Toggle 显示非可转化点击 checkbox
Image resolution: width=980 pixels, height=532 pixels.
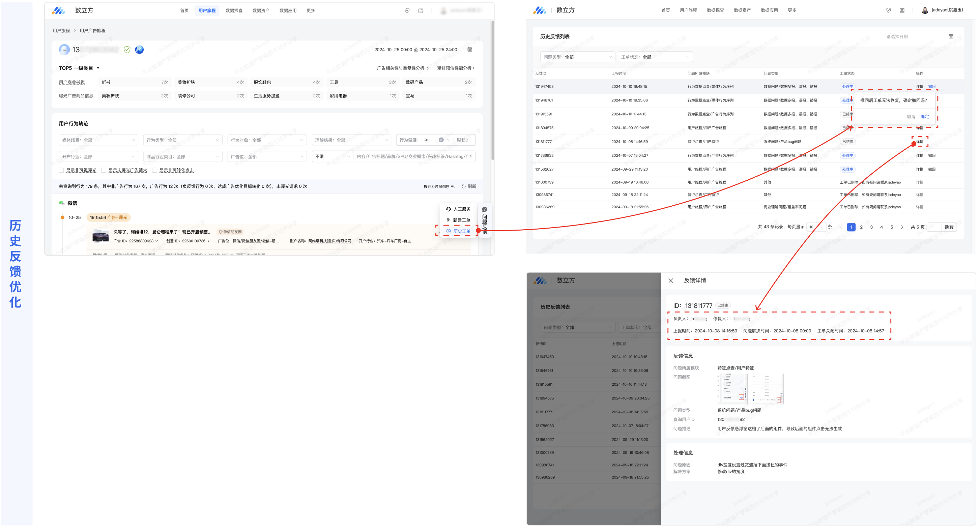pyautogui.click(x=154, y=170)
